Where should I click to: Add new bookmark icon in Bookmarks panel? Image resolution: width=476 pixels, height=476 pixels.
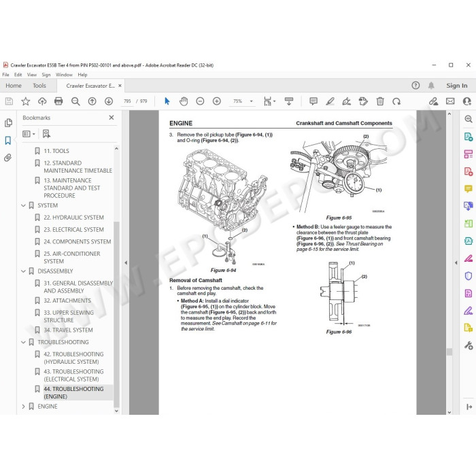coord(46,134)
